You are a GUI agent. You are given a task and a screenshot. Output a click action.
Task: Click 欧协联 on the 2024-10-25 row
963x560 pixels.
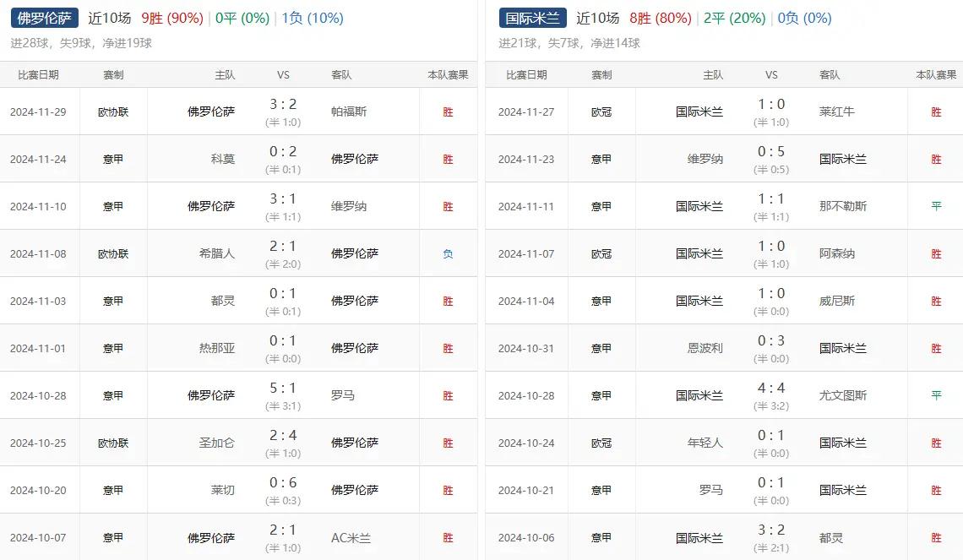(113, 443)
